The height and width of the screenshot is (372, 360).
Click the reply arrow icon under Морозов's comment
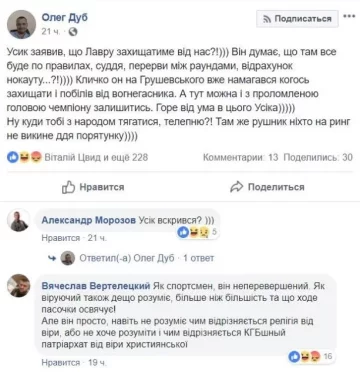click(x=52, y=258)
